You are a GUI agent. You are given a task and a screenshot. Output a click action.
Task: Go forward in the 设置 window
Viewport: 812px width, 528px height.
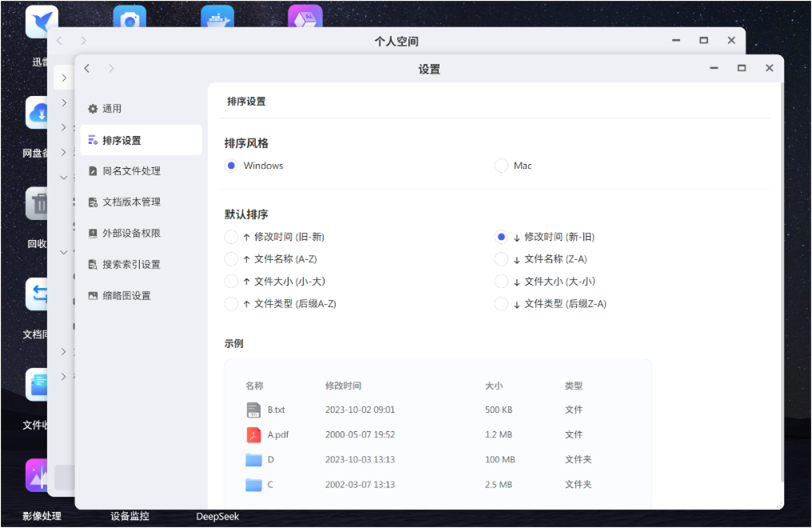[x=111, y=68]
